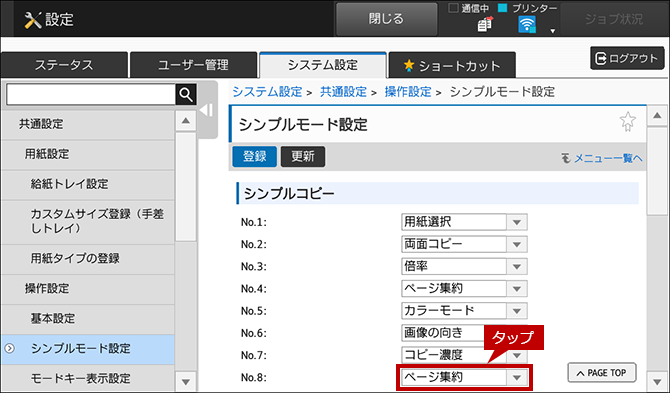Click the 登録 register button
This screenshot has height=393, width=670.
tap(255, 156)
